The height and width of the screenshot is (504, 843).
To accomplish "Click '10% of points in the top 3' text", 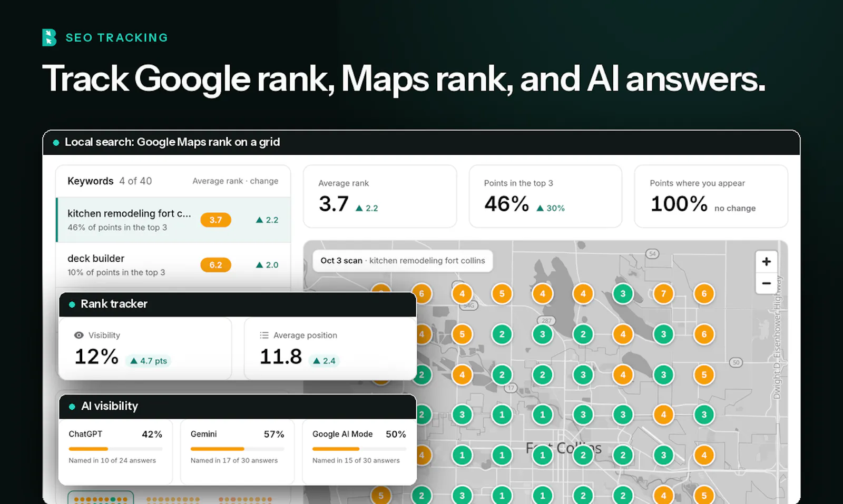I will (x=116, y=272).
